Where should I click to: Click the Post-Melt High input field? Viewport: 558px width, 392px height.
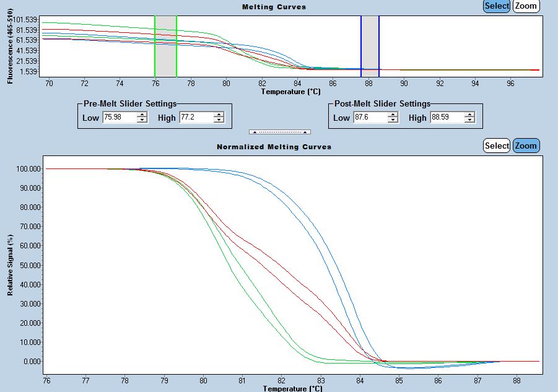pyautogui.click(x=447, y=118)
